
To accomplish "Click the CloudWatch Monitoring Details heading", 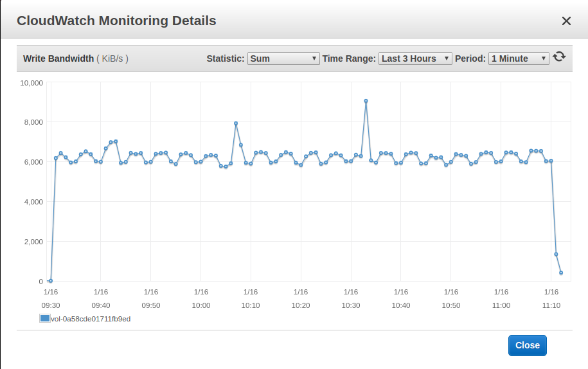I will 116,21.
